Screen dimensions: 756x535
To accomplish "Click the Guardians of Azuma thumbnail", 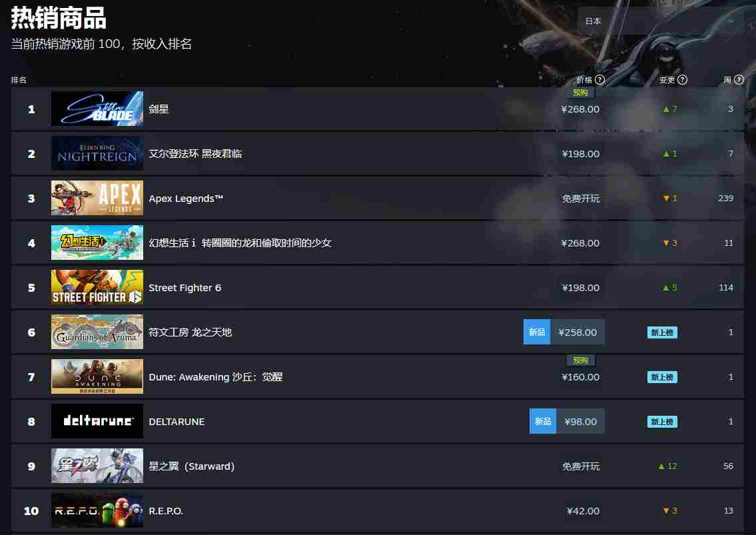I will tap(97, 332).
